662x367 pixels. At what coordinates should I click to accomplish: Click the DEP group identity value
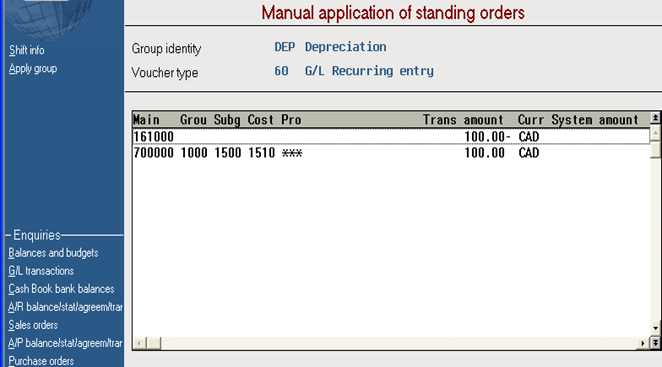(285, 47)
